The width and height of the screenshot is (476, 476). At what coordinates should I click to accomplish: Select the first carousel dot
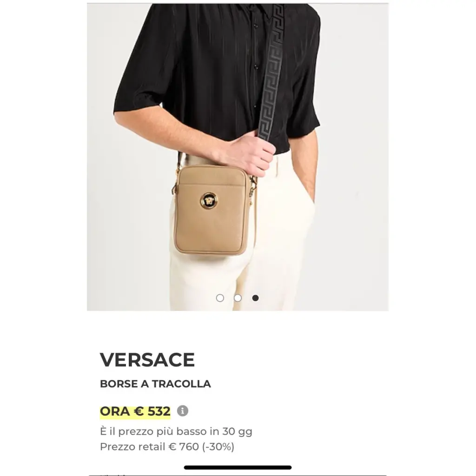click(x=220, y=298)
